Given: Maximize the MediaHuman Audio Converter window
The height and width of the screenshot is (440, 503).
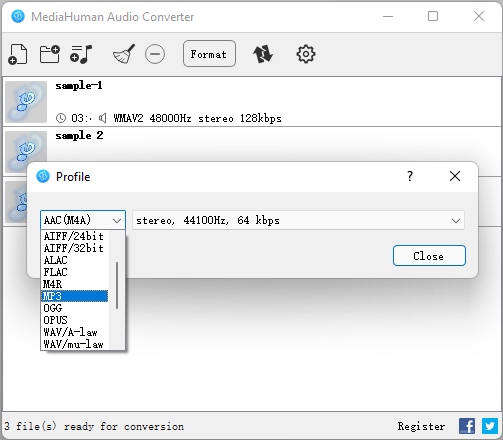Looking at the screenshot, I should (x=433, y=16).
